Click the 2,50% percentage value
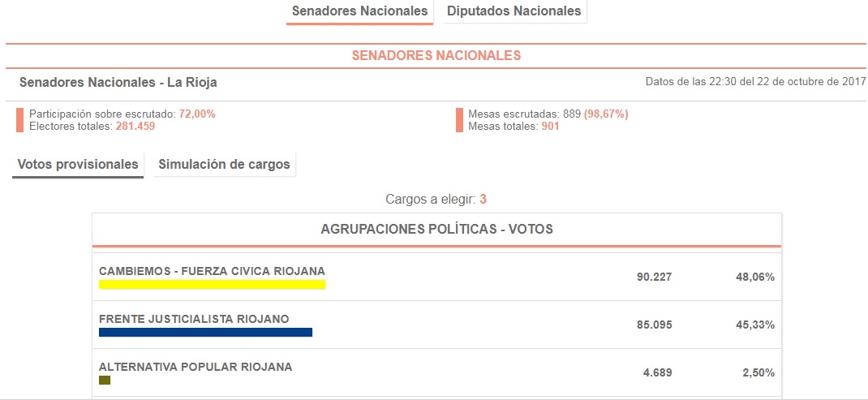This screenshot has width=868, height=400. point(758,373)
